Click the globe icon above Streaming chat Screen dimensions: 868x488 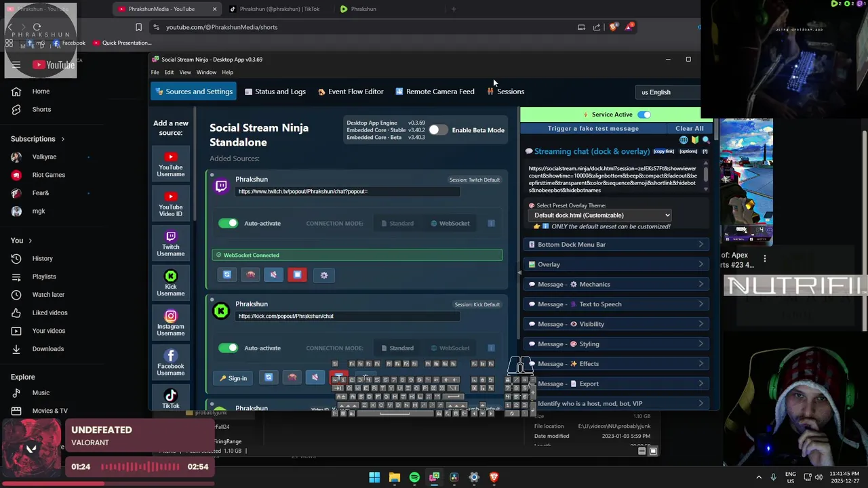pyautogui.click(x=684, y=140)
